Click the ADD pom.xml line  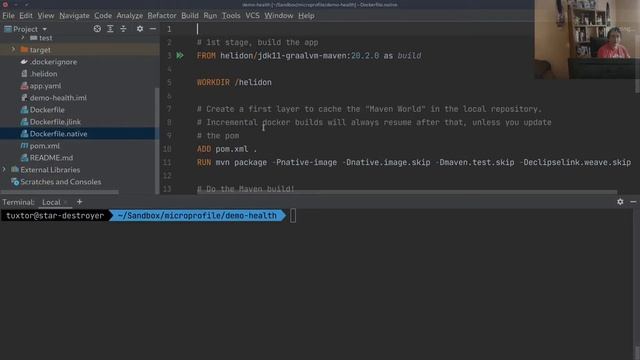click(x=227, y=149)
